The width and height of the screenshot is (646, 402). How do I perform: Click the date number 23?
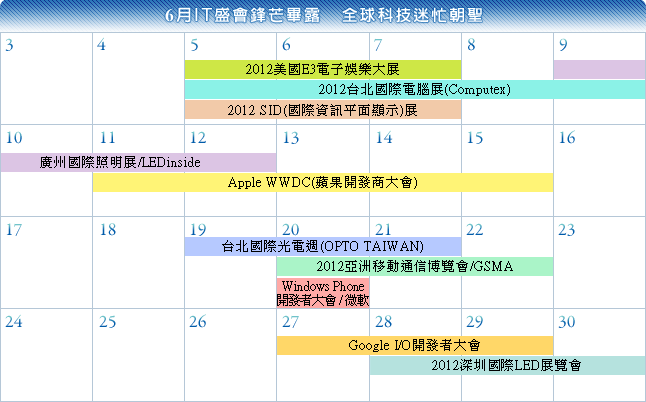(x=567, y=229)
